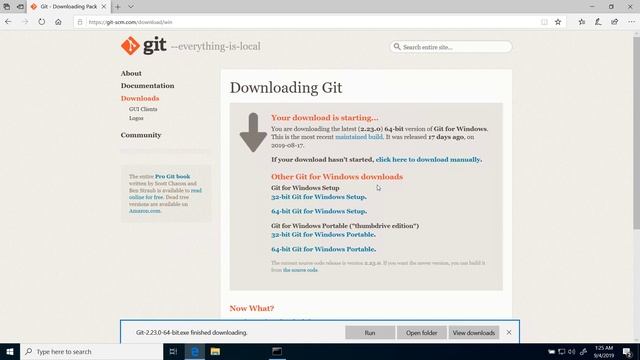This screenshot has width=640, height=360.
Task: Open the Pro Git book link
Action: tap(172, 176)
